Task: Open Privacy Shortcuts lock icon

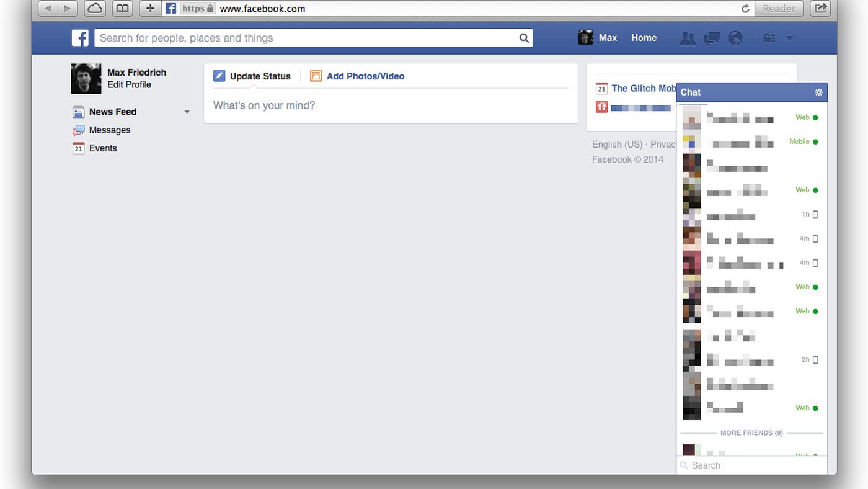Action: click(769, 38)
